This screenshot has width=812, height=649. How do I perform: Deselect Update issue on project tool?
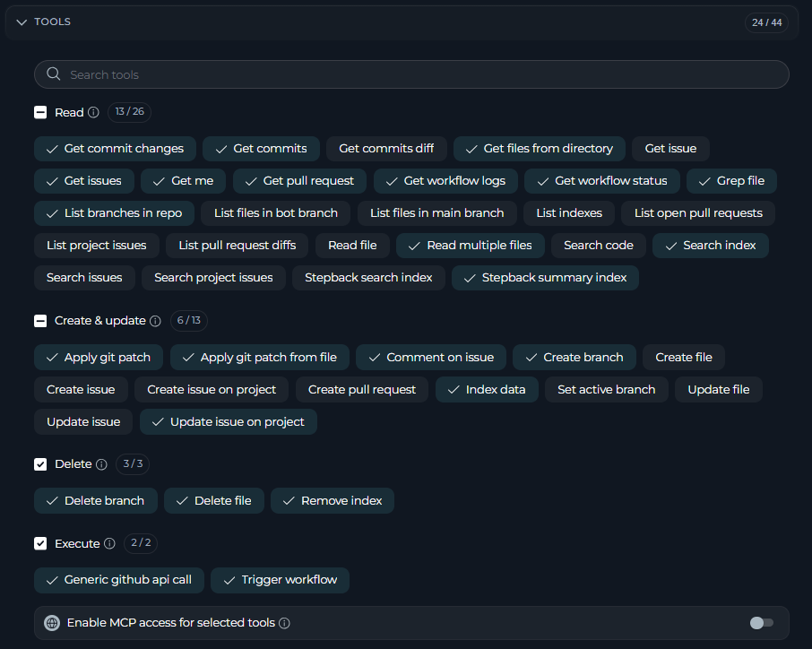229,421
